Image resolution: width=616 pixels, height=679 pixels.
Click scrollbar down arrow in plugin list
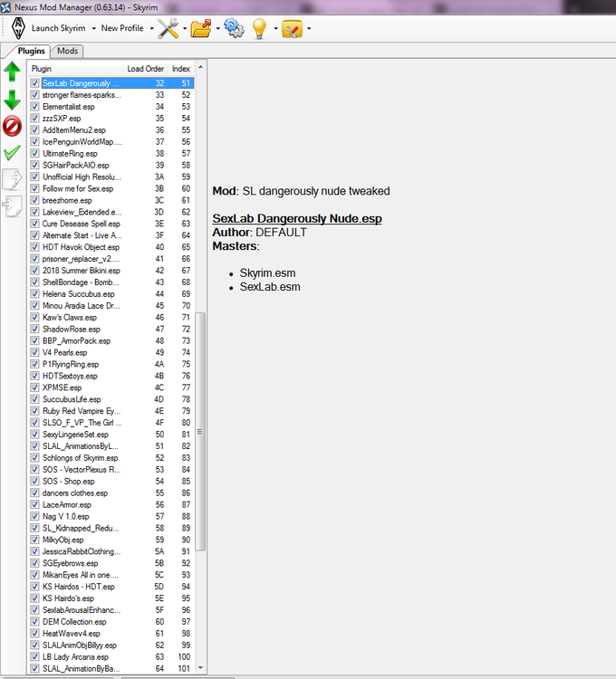(x=200, y=668)
